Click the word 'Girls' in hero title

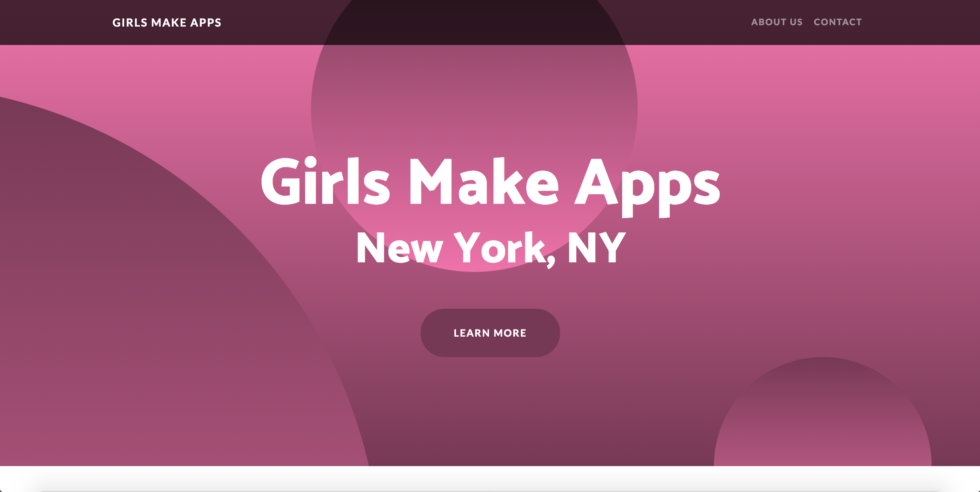pos(325,182)
